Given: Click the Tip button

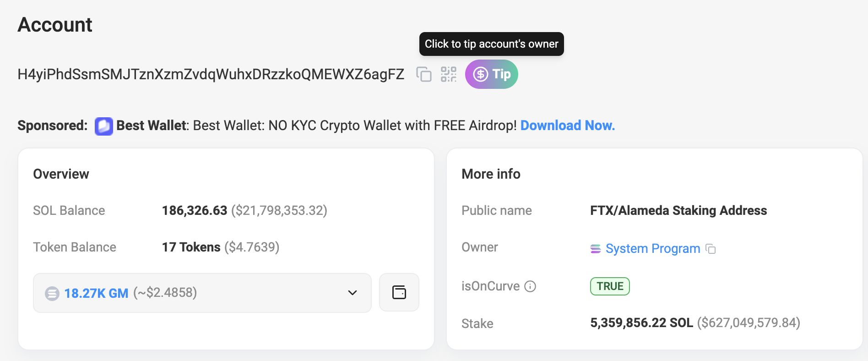Looking at the screenshot, I should [x=492, y=74].
